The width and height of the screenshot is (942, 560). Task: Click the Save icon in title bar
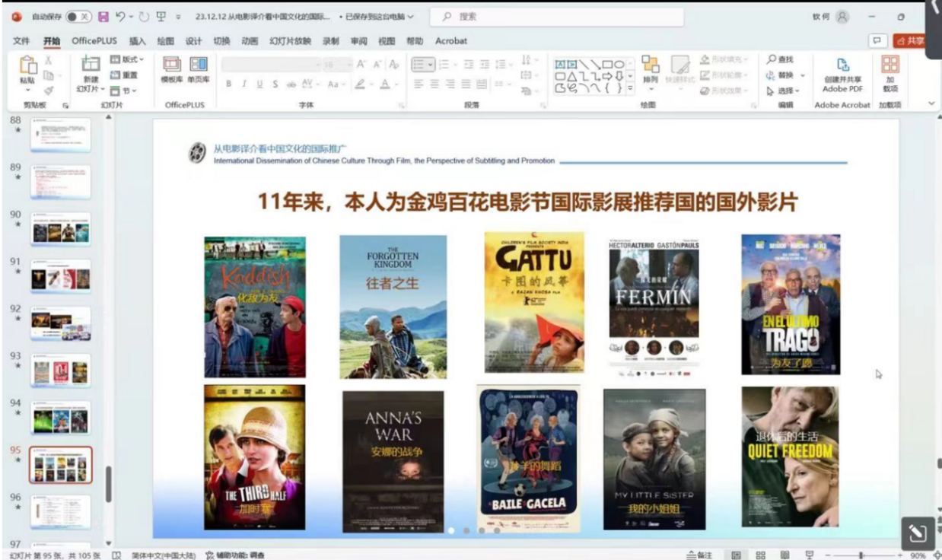(x=103, y=16)
